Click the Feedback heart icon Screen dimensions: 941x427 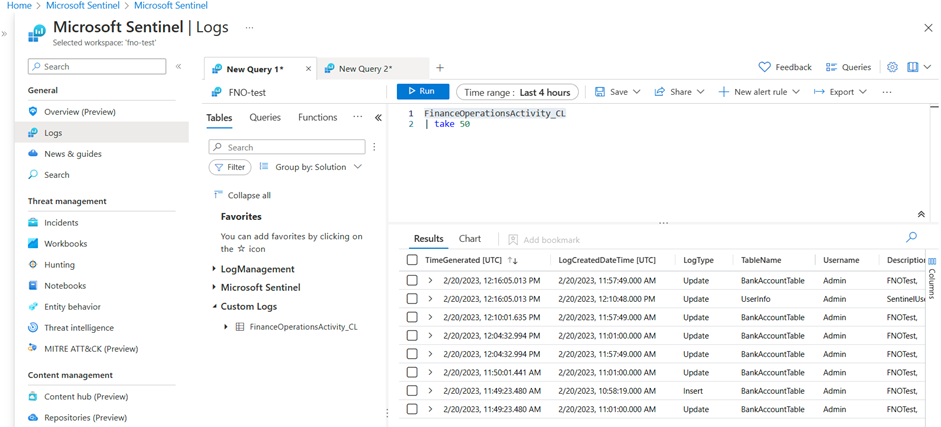(x=765, y=67)
